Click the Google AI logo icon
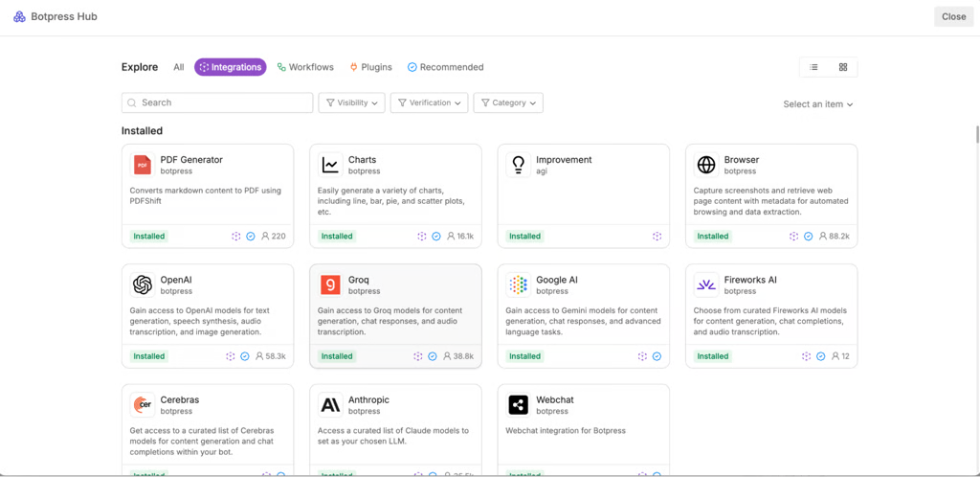The image size is (980, 477). [518, 285]
